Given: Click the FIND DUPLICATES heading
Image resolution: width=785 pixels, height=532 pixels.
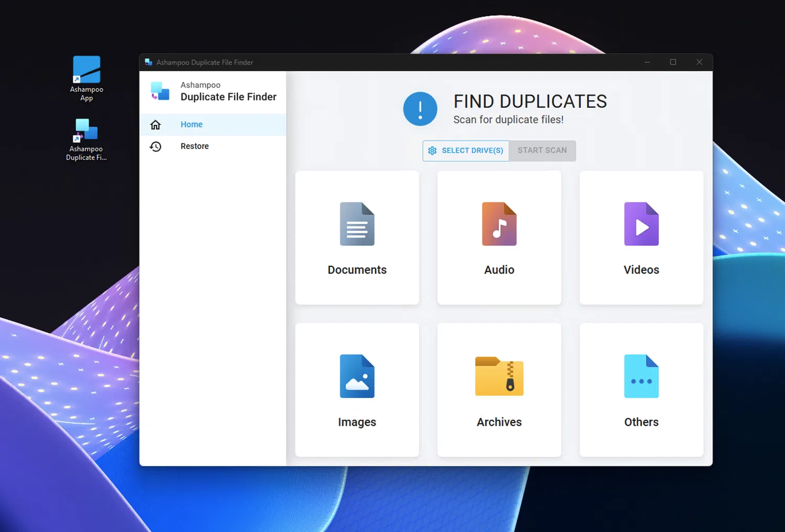Looking at the screenshot, I should pos(530,101).
